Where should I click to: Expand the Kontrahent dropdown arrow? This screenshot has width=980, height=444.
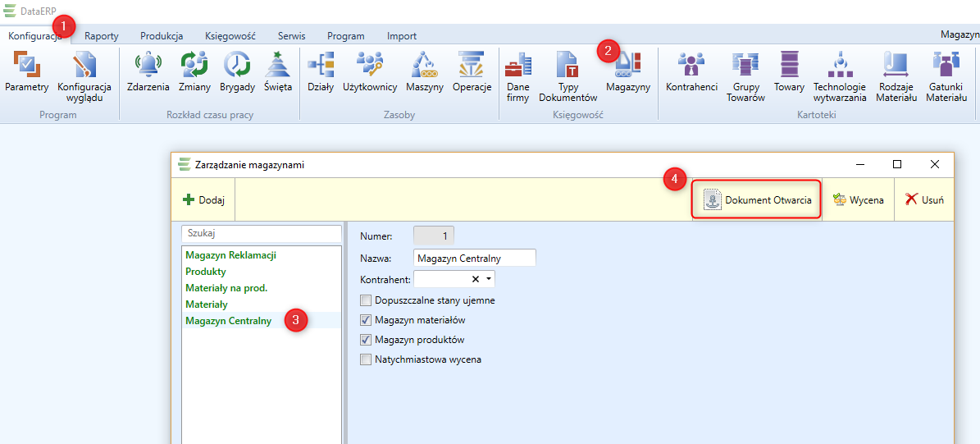pyautogui.click(x=489, y=279)
